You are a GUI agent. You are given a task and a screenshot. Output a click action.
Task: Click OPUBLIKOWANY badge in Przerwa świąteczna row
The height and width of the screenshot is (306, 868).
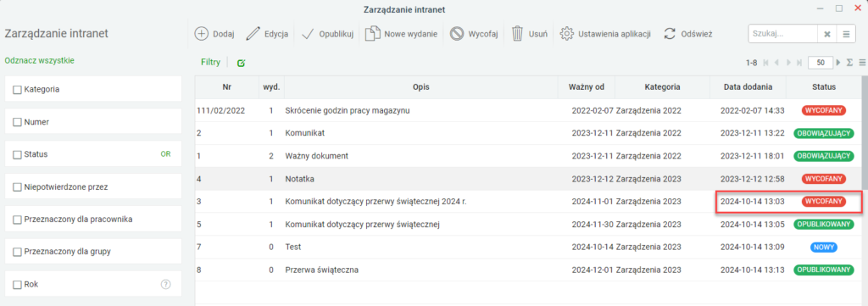(x=824, y=270)
